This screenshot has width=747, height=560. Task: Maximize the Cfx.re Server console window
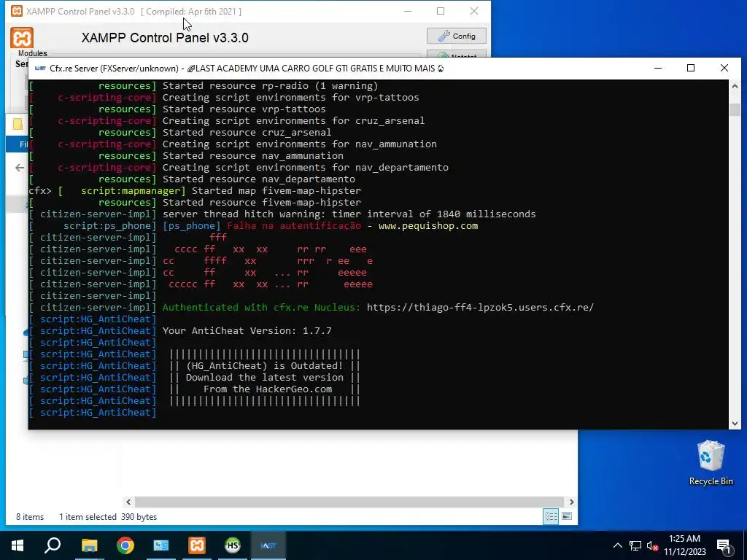click(x=691, y=68)
